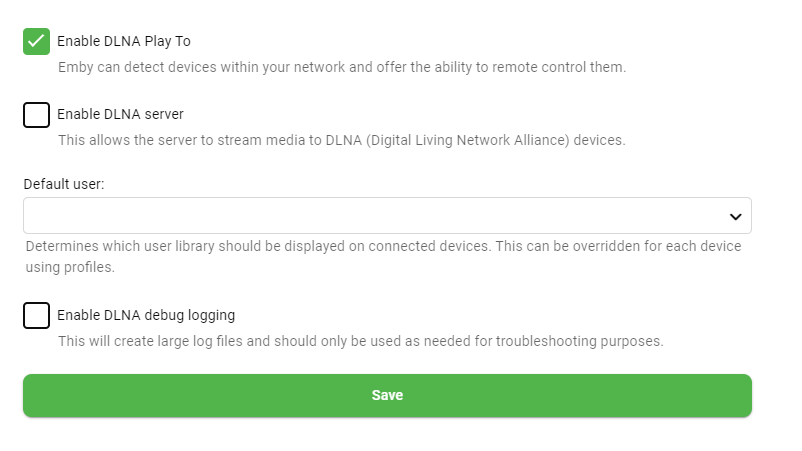Click the "Default user:" field label
This screenshot has width=802, height=451.
[64, 184]
